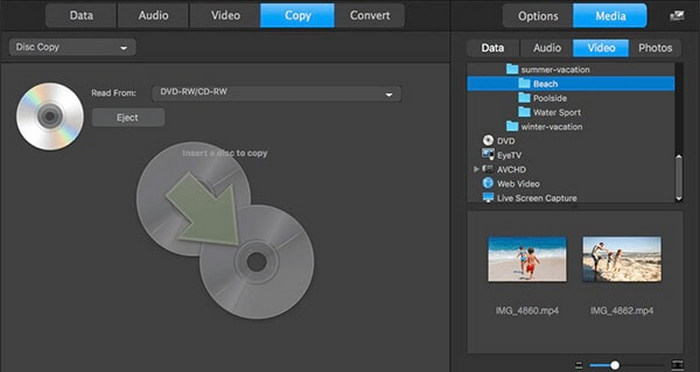700x372 pixels.
Task: Click the AVCHD camcorder icon
Action: pyautogui.click(x=488, y=169)
